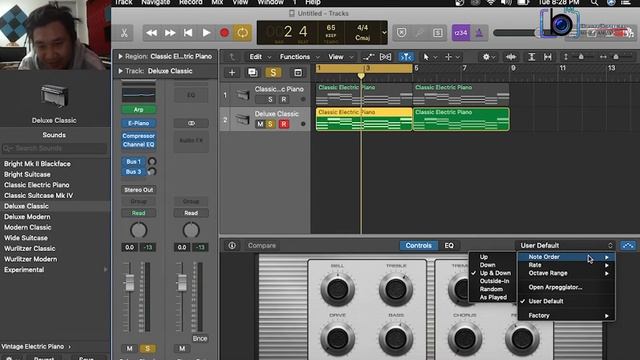Viewport: 640px width, 360px height.
Task: Open the Functions menu in tracks area
Action: click(x=299, y=57)
